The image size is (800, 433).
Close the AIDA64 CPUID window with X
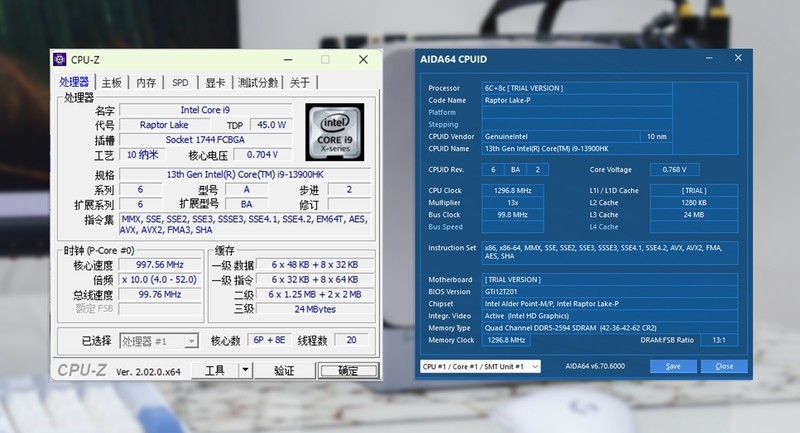(x=738, y=58)
